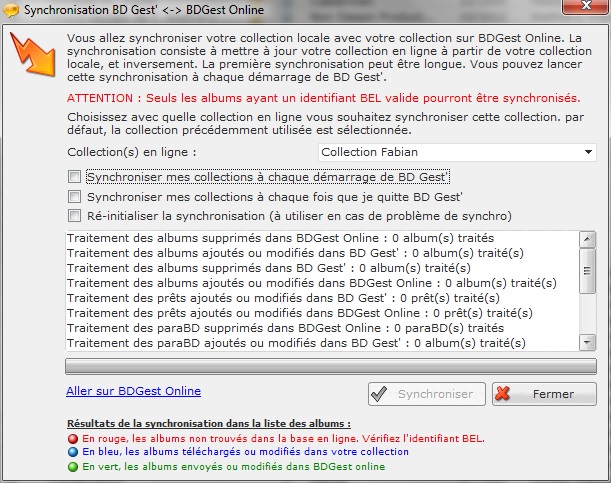Open the Collection Fabian dropdown

457,152
